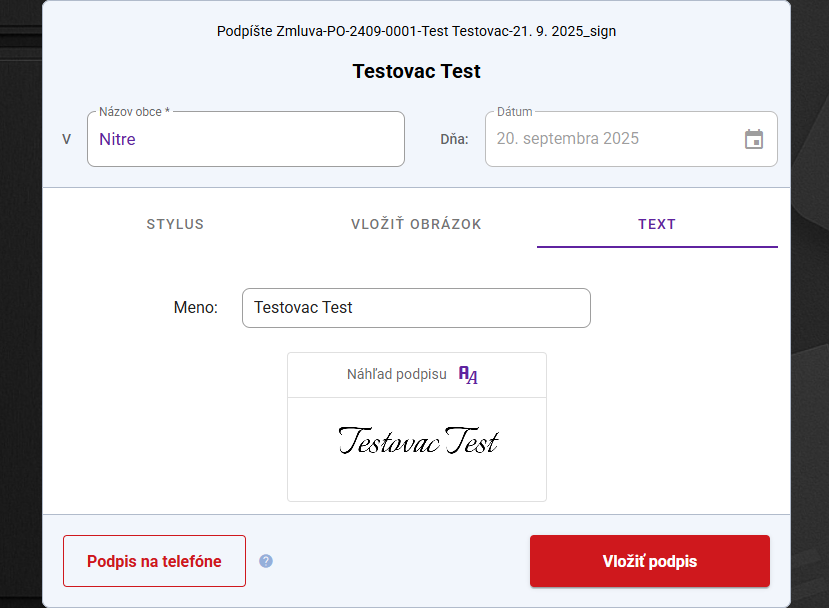Focus the Názov obce field containing Nitre
The width and height of the screenshot is (829, 608).
pos(245,139)
